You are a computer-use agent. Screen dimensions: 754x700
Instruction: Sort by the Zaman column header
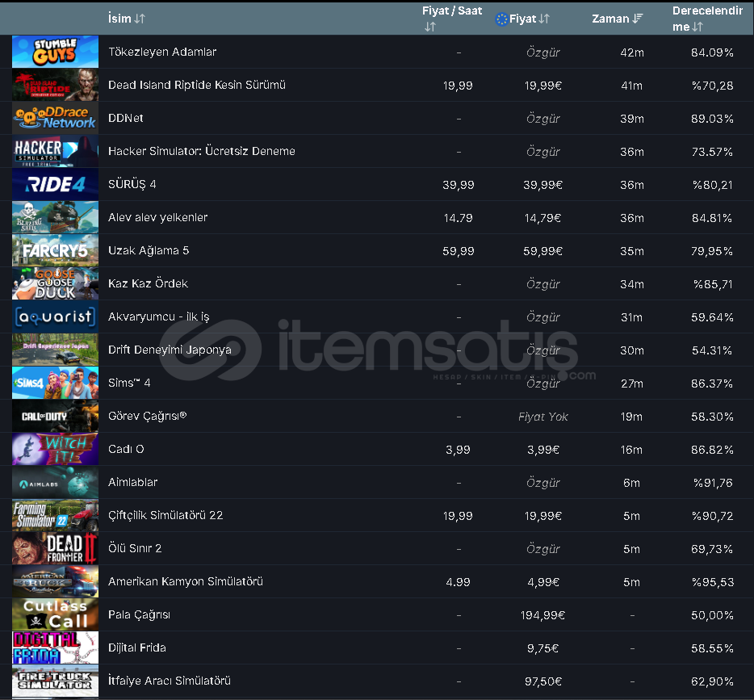point(617,19)
